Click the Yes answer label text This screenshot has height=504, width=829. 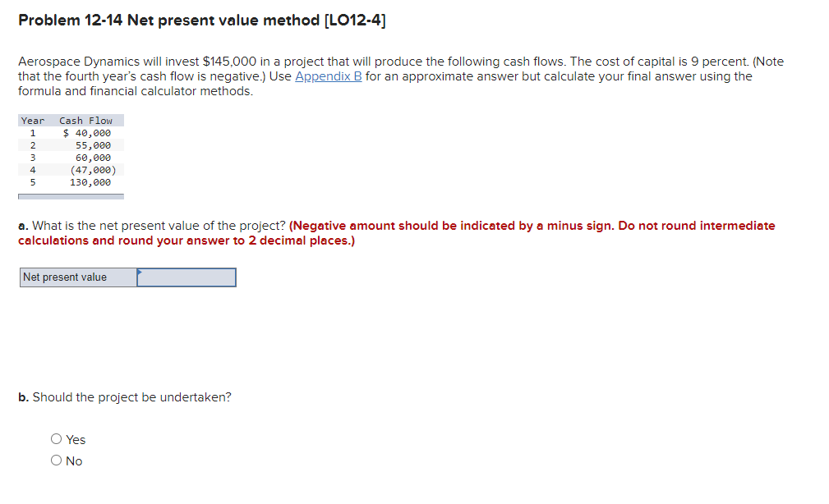click(76, 439)
